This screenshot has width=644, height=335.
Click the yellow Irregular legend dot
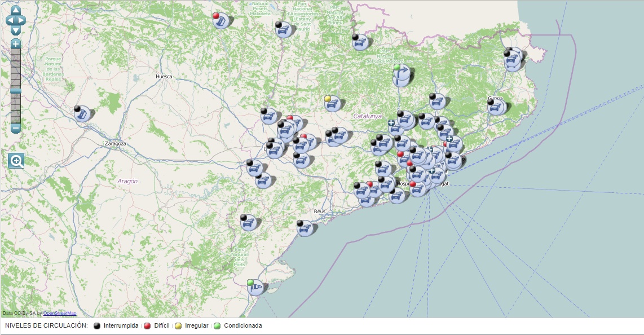[x=178, y=326]
